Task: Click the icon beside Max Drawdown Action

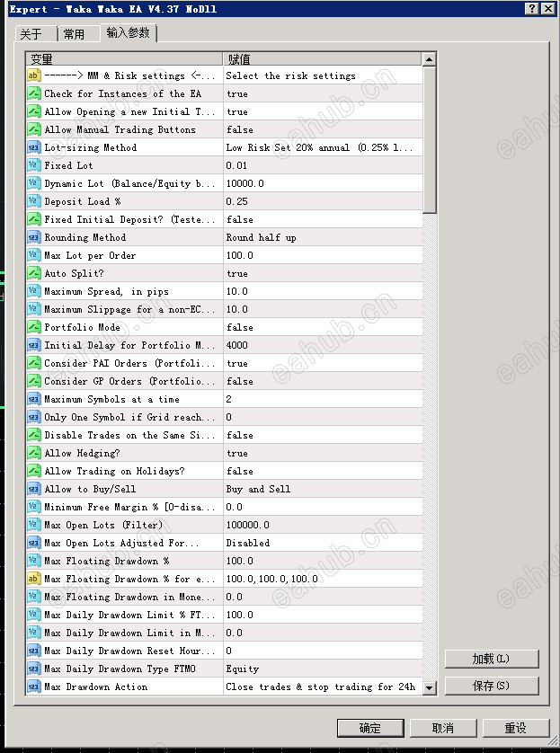Action: click(33, 687)
